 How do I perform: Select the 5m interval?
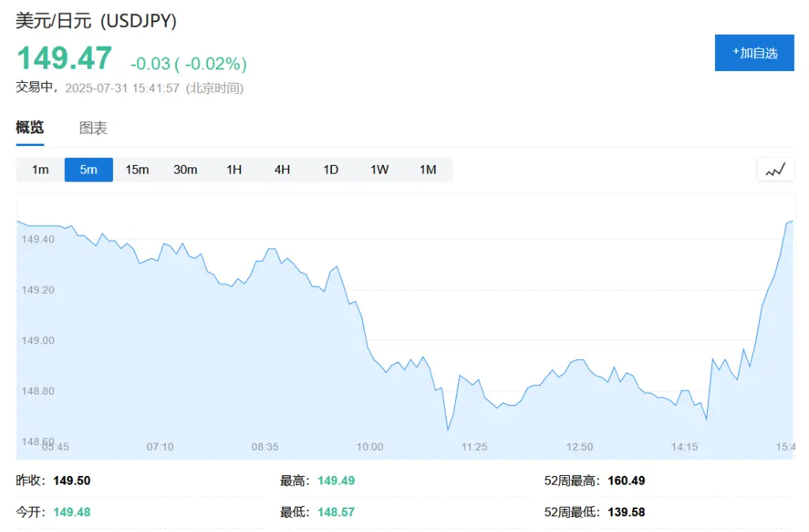[88, 170]
